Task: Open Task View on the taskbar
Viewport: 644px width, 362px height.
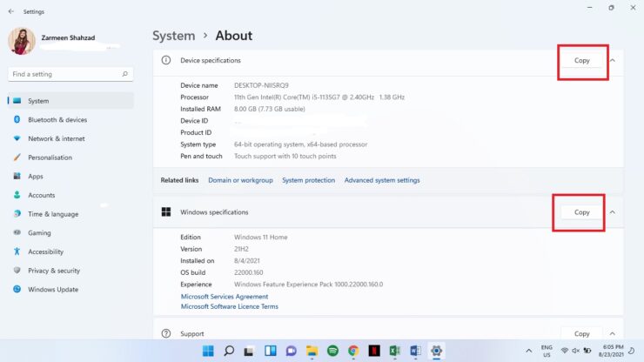Action: pyautogui.click(x=249, y=351)
